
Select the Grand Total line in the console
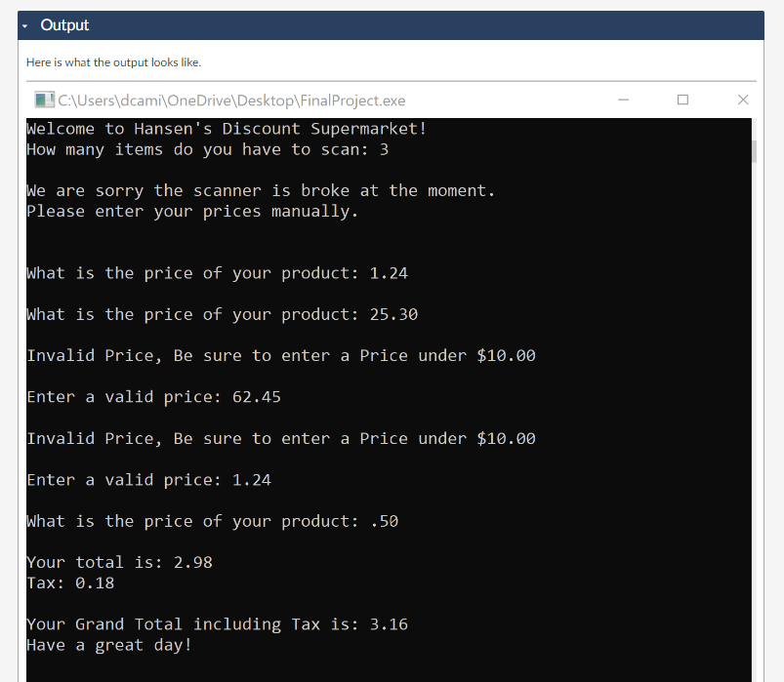click(217, 623)
